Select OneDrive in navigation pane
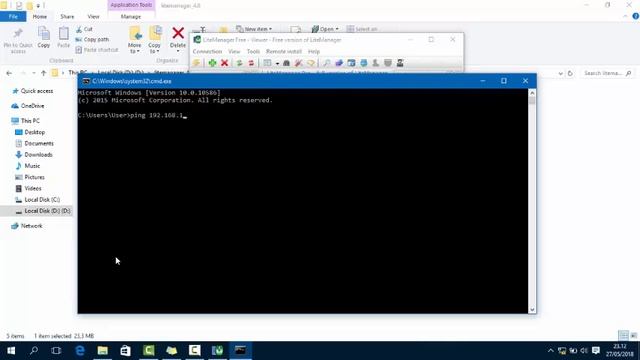 (x=28, y=106)
